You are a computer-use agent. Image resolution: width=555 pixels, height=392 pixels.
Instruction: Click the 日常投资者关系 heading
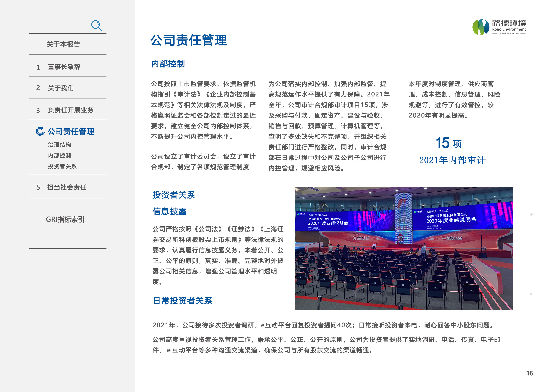click(182, 301)
